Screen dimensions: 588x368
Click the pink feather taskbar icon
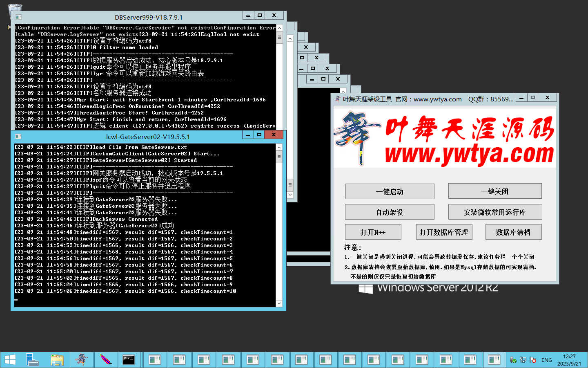106,360
